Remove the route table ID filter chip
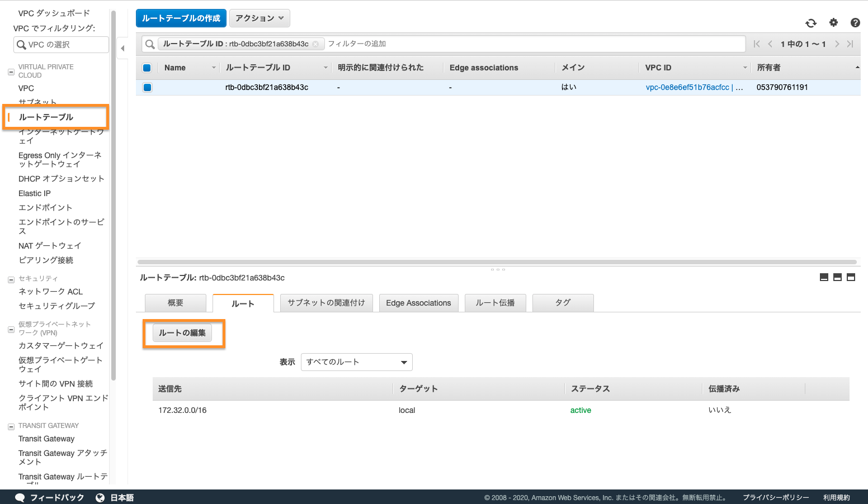 tap(315, 44)
